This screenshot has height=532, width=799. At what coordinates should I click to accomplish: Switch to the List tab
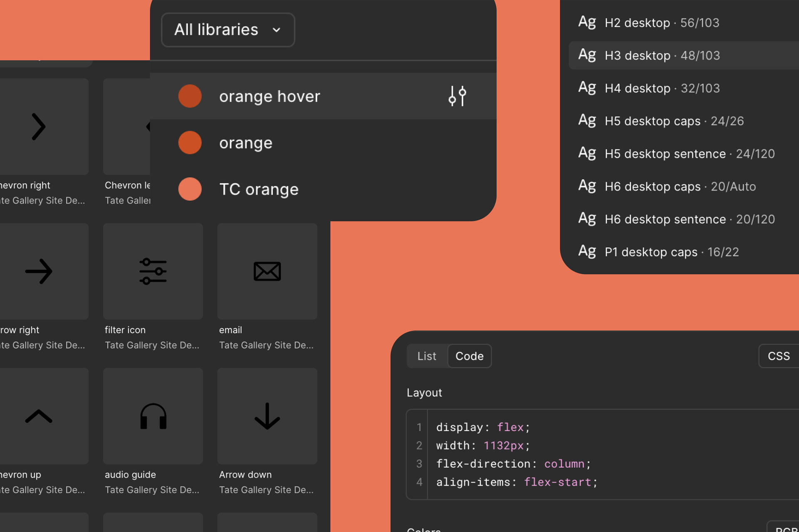coord(427,356)
